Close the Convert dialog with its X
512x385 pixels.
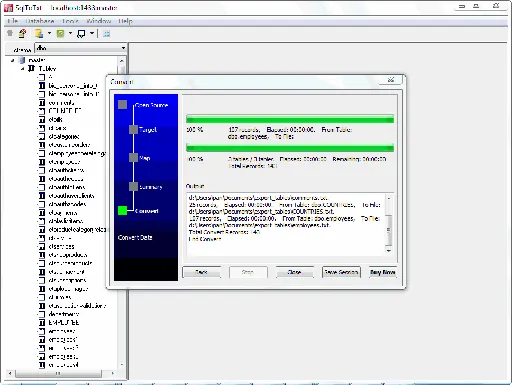coord(391,80)
